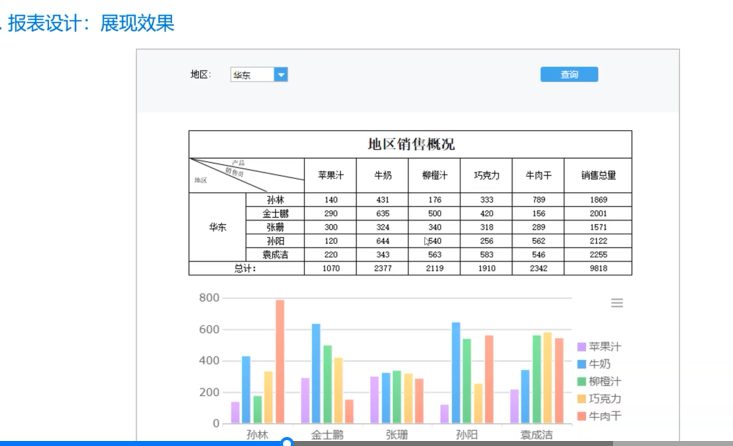This screenshot has width=733, height=446.
Task: Click 孙林's 牛肉干 value 789
Action: 538,200
